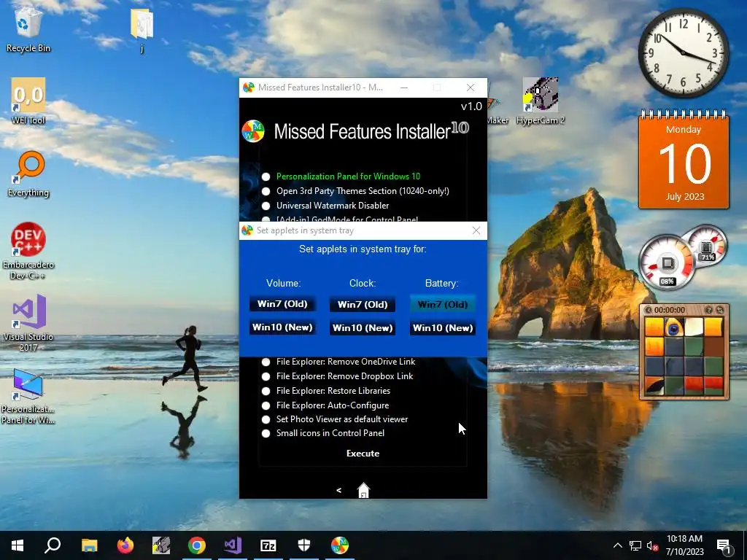Image resolution: width=747 pixels, height=560 pixels.
Task: Switch to Visual Studio in taskbar
Action: 233,545
